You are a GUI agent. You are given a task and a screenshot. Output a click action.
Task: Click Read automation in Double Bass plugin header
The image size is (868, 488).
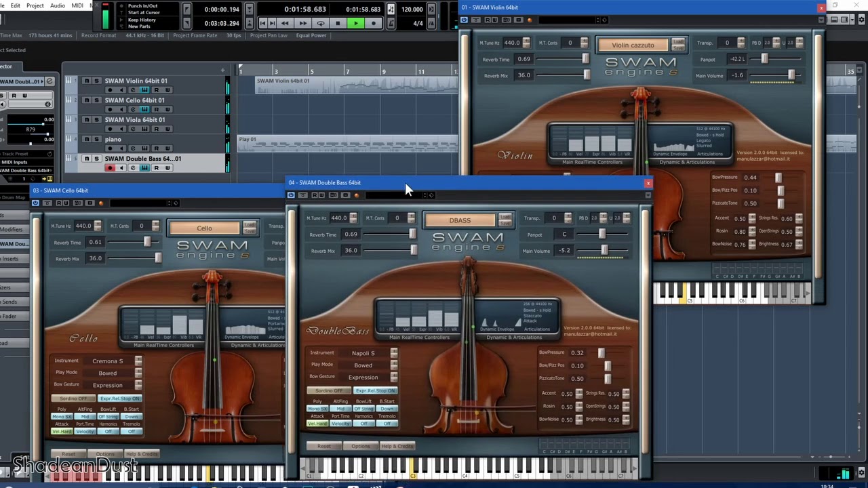tap(314, 195)
